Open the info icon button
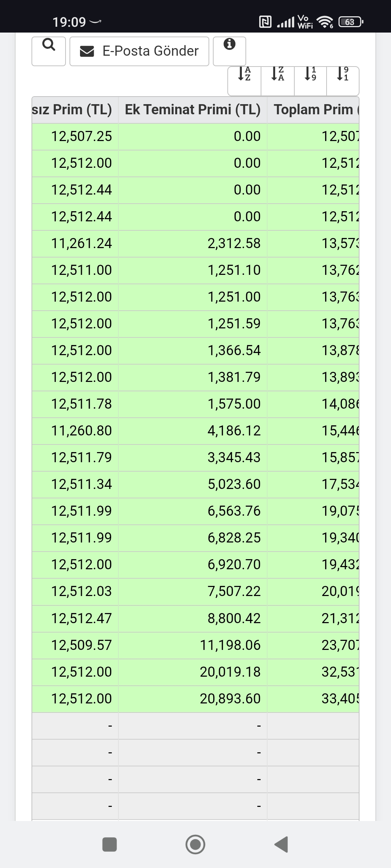The height and width of the screenshot is (868, 391). (x=230, y=51)
